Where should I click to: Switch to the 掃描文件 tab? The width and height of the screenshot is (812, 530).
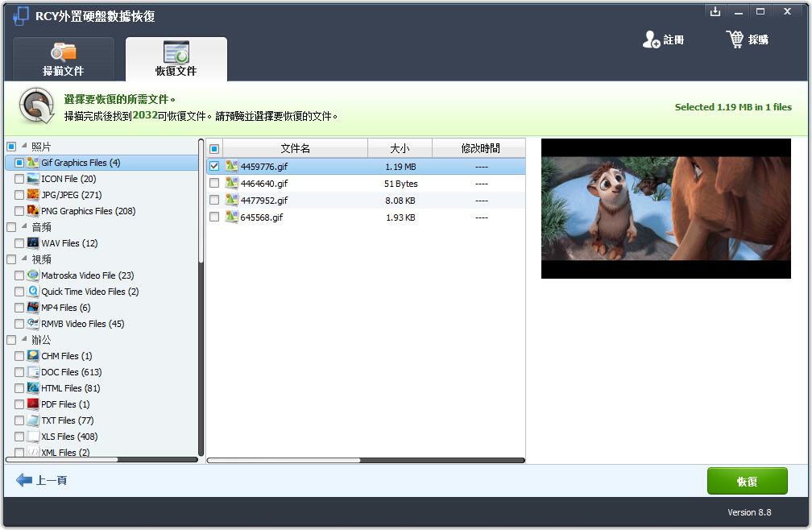(x=63, y=60)
